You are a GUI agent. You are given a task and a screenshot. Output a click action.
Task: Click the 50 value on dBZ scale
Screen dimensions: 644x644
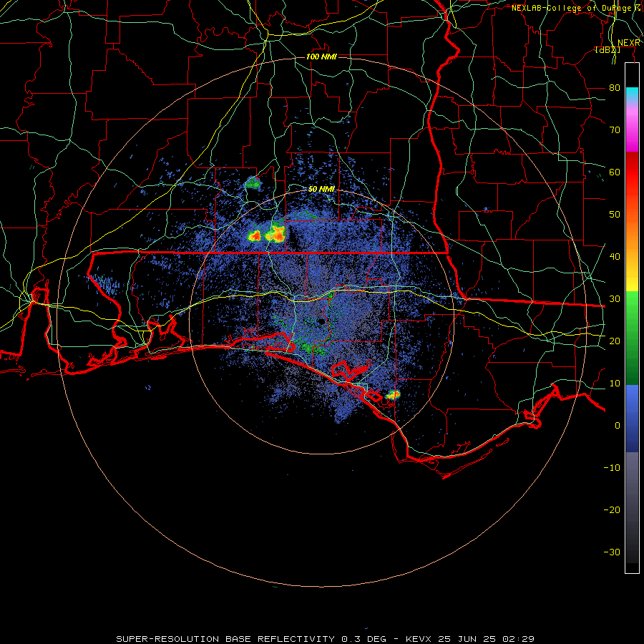coord(615,215)
